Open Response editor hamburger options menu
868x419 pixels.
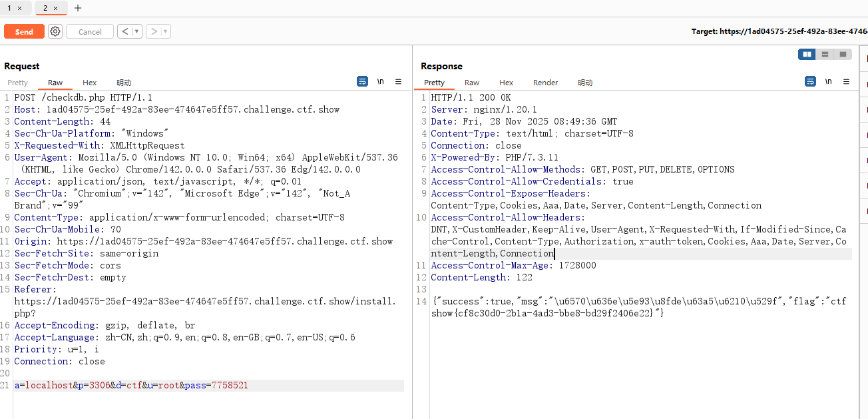click(x=847, y=81)
